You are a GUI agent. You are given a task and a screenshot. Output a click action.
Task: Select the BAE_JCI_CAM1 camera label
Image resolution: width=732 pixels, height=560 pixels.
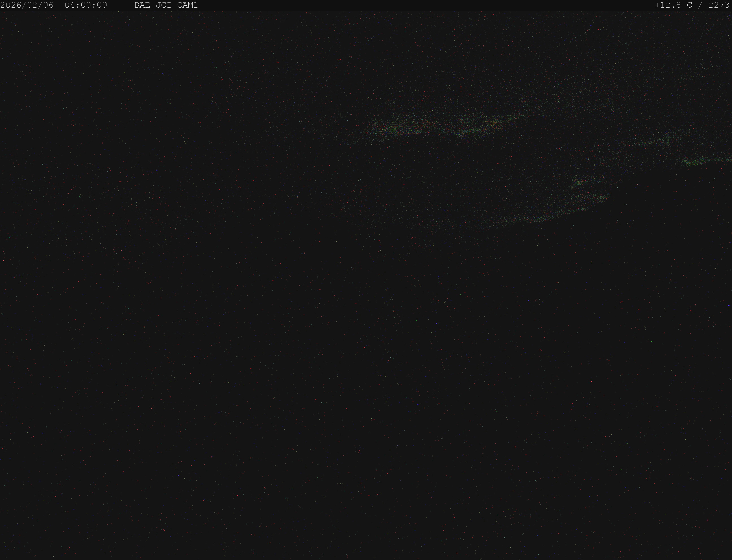pyautogui.click(x=166, y=5)
